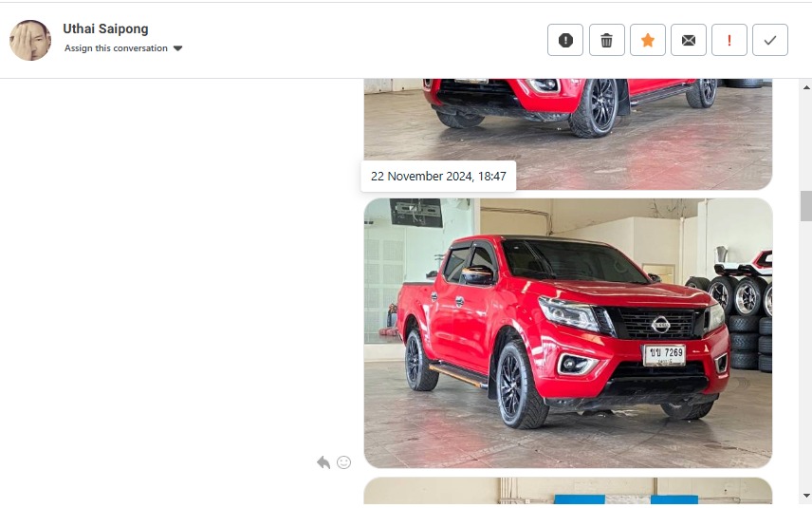Open the partially visible truck photo above
812x508 pixels.
click(568, 134)
